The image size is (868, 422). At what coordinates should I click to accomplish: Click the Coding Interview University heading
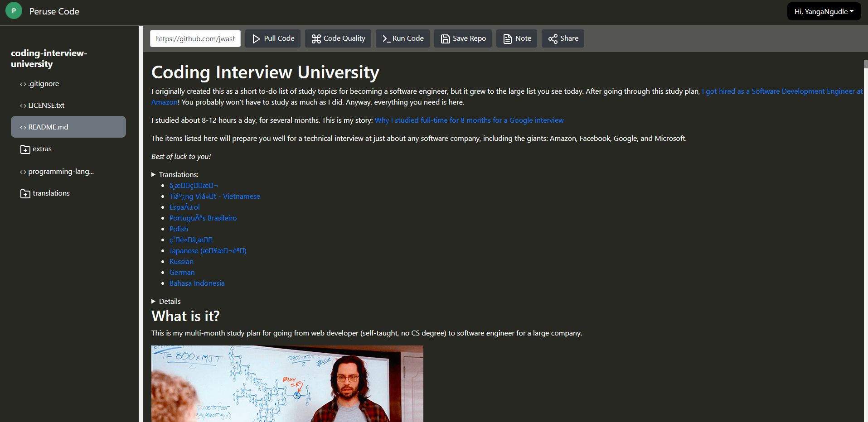[265, 72]
